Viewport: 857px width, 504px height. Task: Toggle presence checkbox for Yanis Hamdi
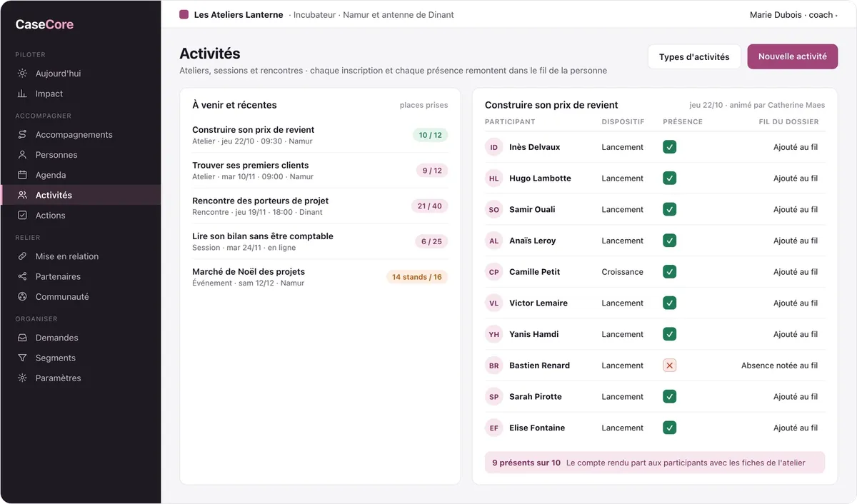point(669,334)
